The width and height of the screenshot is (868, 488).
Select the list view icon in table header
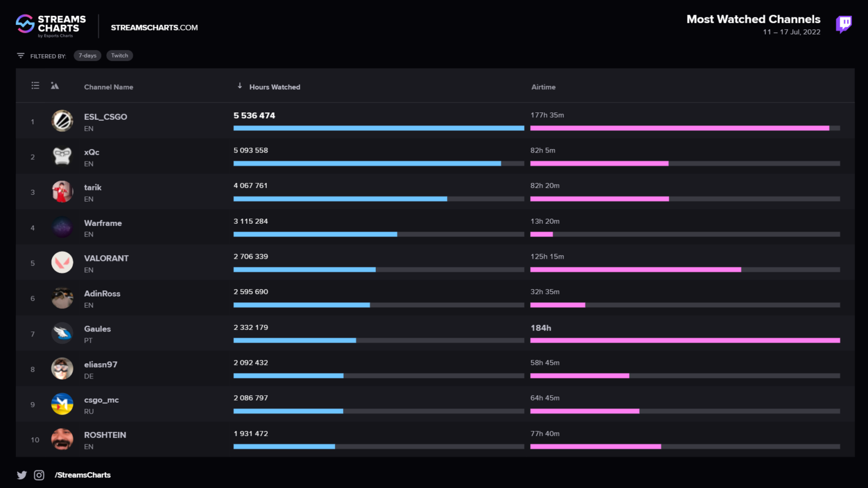coord(35,85)
